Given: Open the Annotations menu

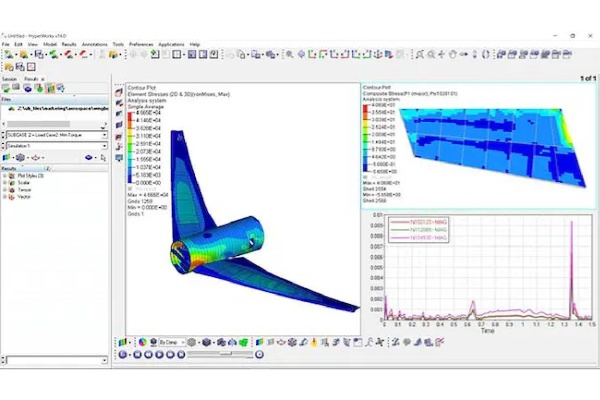Looking at the screenshot, I should pyautogui.click(x=94, y=44).
